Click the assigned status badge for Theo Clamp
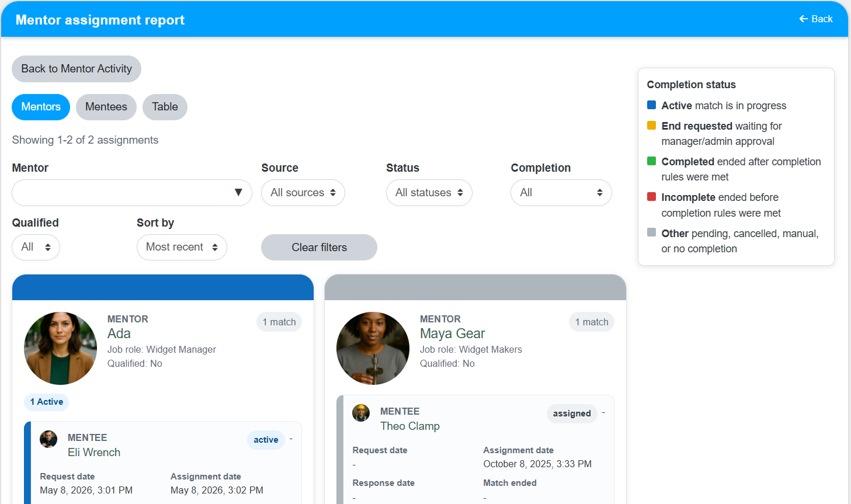 point(572,413)
